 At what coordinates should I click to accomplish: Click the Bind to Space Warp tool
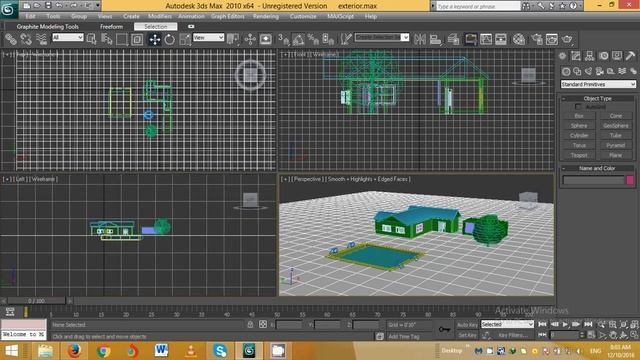(x=42, y=39)
